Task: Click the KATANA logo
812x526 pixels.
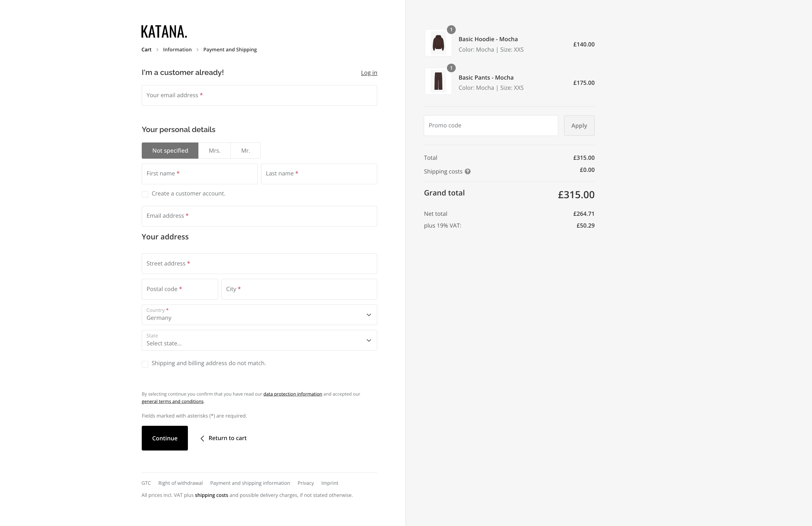Action: [164, 32]
